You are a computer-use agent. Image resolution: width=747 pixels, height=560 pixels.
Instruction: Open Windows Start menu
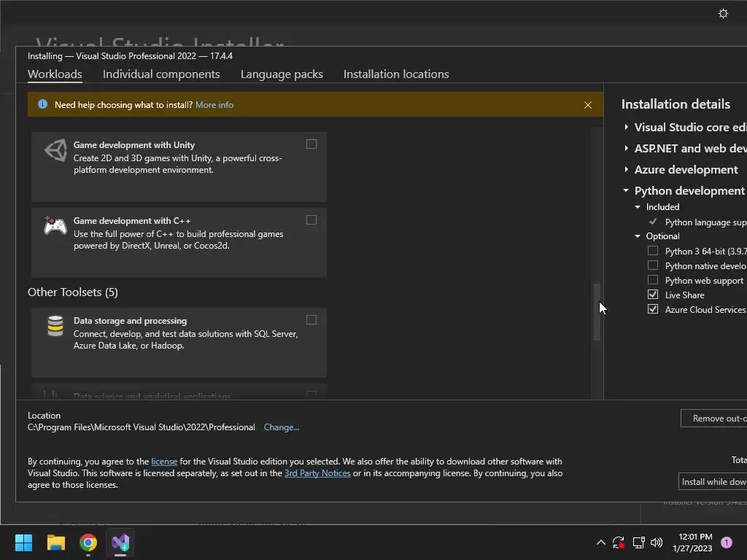click(23, 542)
